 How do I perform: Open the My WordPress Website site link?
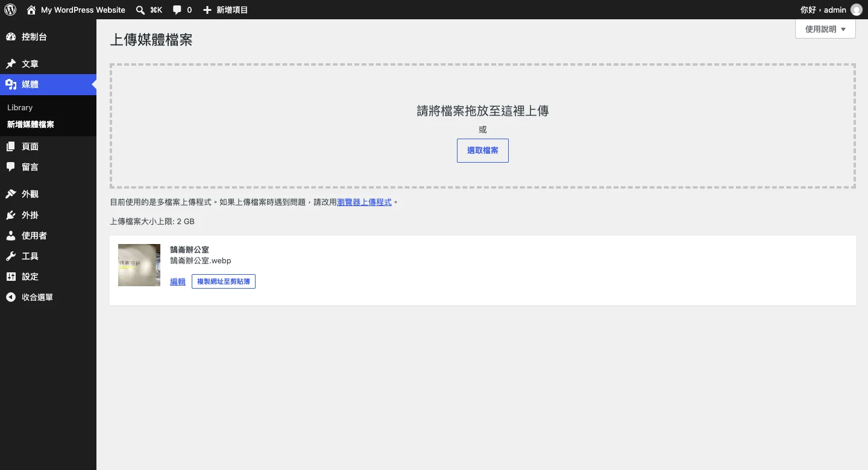83,10
